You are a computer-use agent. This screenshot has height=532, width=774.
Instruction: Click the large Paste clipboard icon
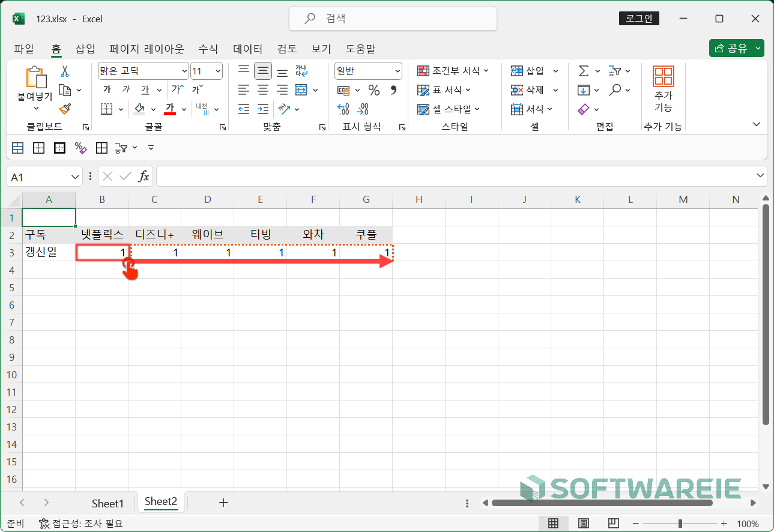click(x=36, y=77)
